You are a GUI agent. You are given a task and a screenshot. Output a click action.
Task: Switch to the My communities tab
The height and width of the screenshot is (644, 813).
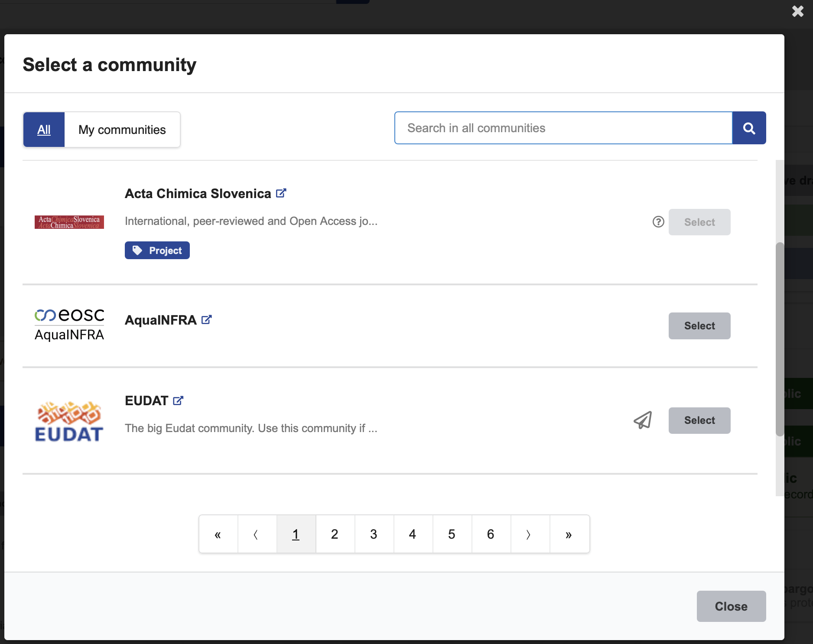122,129
